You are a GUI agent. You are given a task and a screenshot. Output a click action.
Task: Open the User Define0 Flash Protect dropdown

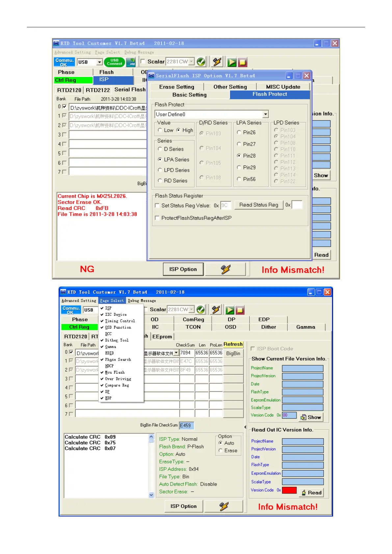pos(265,114)
